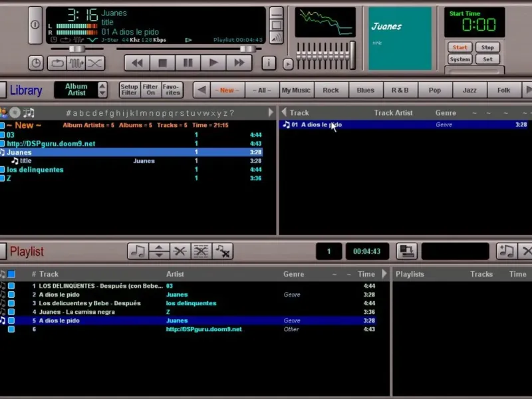Click the playlist name input field

coord(455,251)
